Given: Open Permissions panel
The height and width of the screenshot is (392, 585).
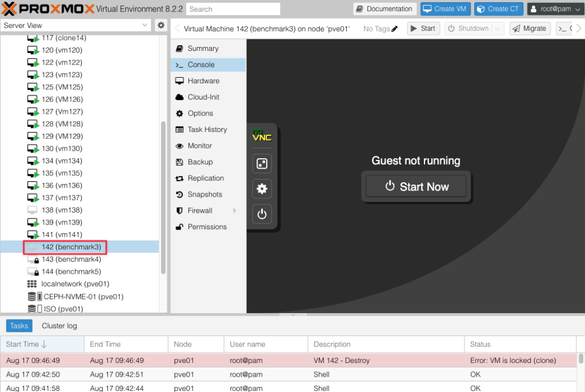Looking at the screenshot, I should [208, 227].
